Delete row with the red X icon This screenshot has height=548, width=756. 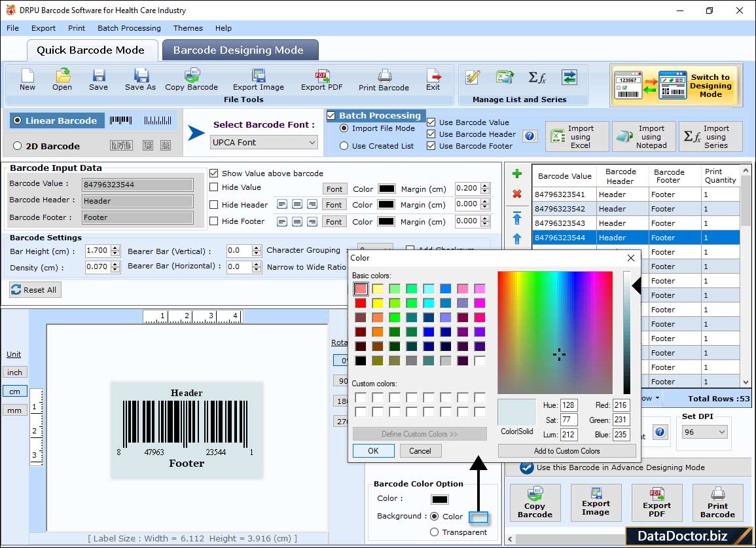517,194
